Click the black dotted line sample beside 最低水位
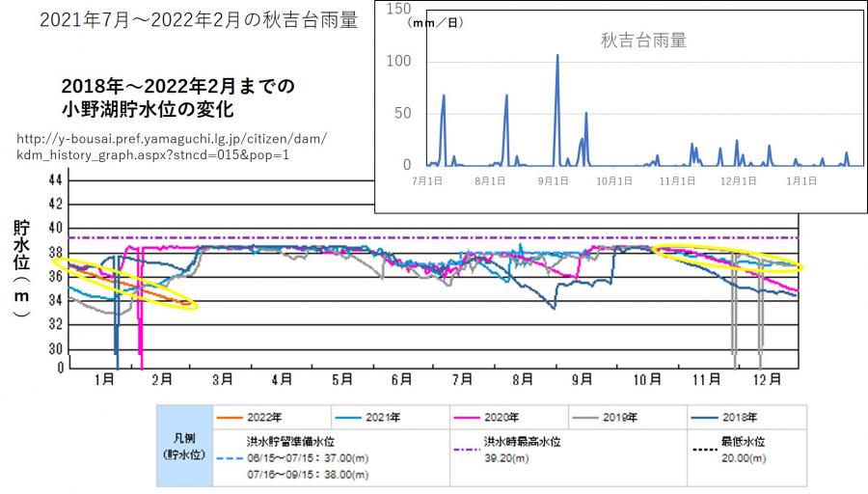Image resolution: width=868 pixels, height=494 pixels. click(x=705, y=450)
